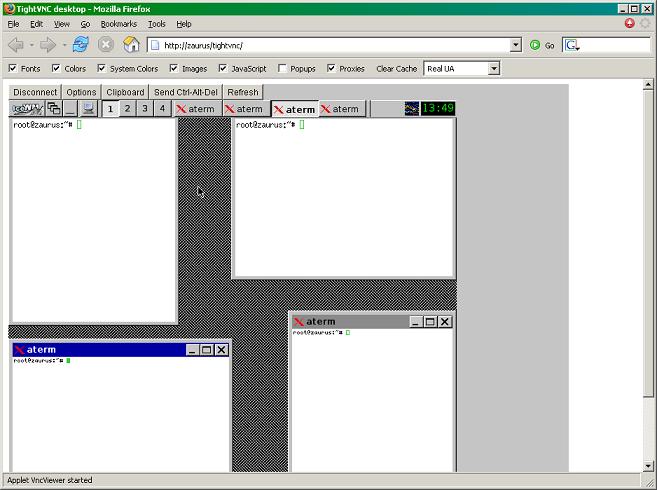Click the IceWM start menu logo
The image size is (657, 490).
pos(26,109)
